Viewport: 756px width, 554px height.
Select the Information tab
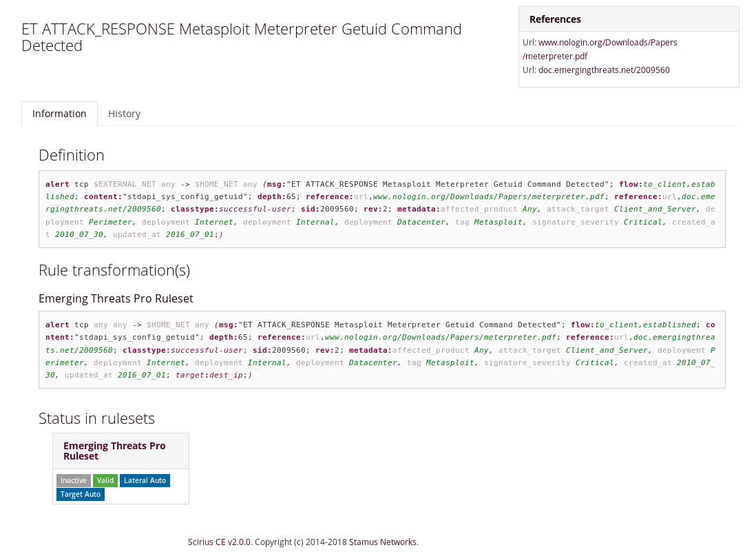pyautogui.click(x=59, y=114)
